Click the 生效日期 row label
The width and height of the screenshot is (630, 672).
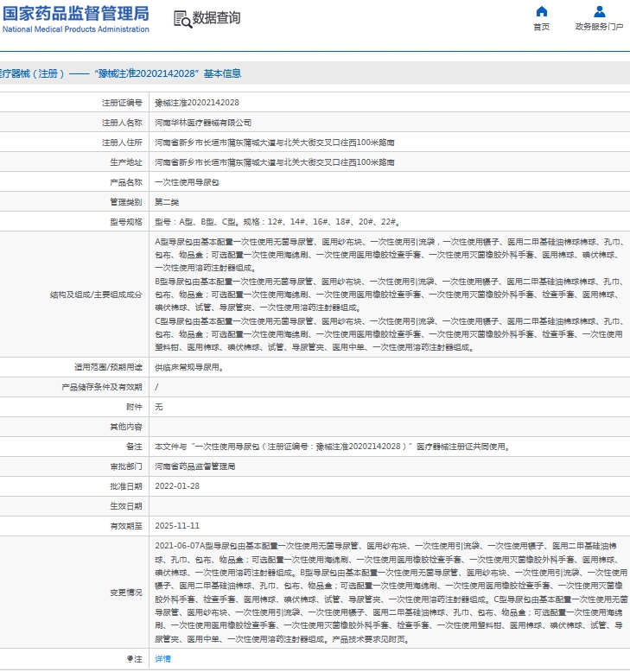point(125,506)
